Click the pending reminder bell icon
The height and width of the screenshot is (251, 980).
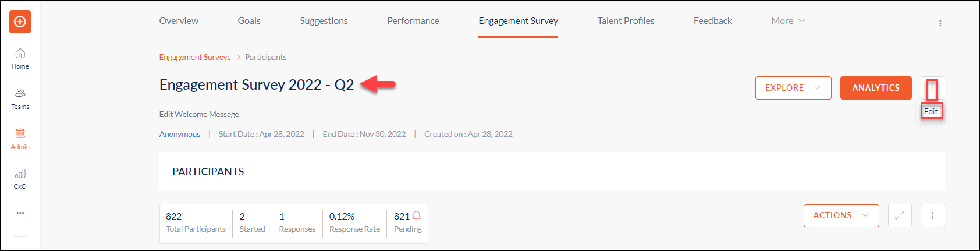[417, 216]
